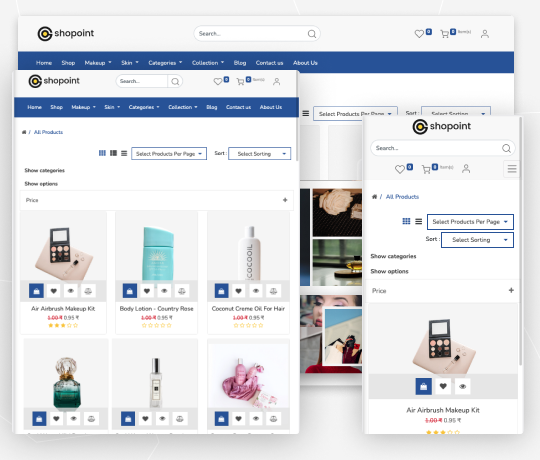Screen dimensions: 540x460
Task: Click the home icon in tablet breadcrumb
Action: (24, 132)
